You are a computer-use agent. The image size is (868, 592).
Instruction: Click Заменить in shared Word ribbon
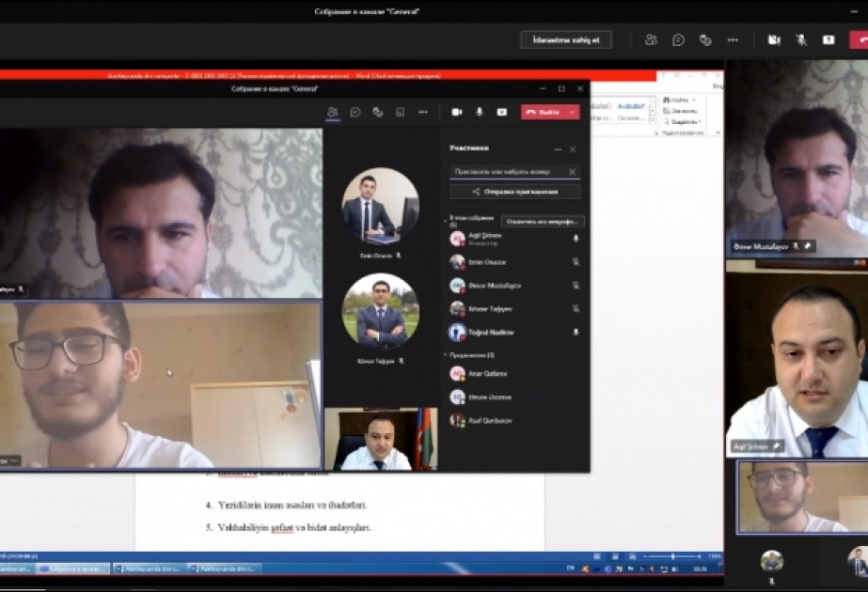tap(680, 111)
